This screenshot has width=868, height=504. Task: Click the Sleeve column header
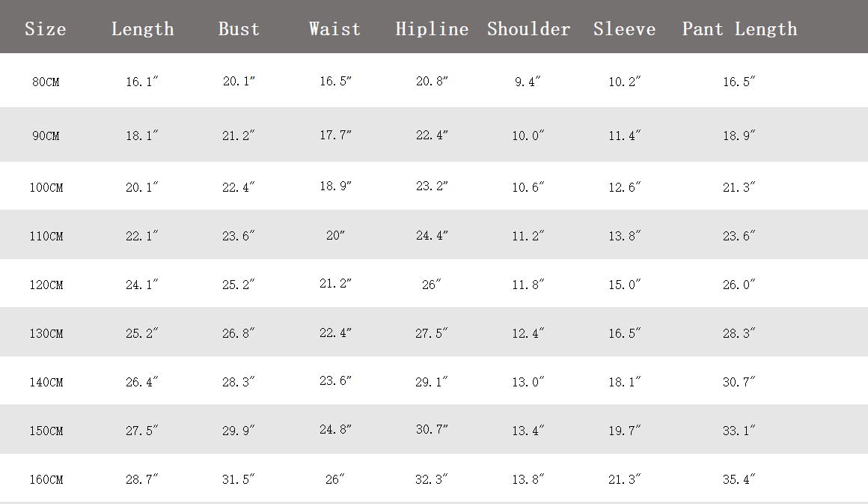(x=624, y=29)
